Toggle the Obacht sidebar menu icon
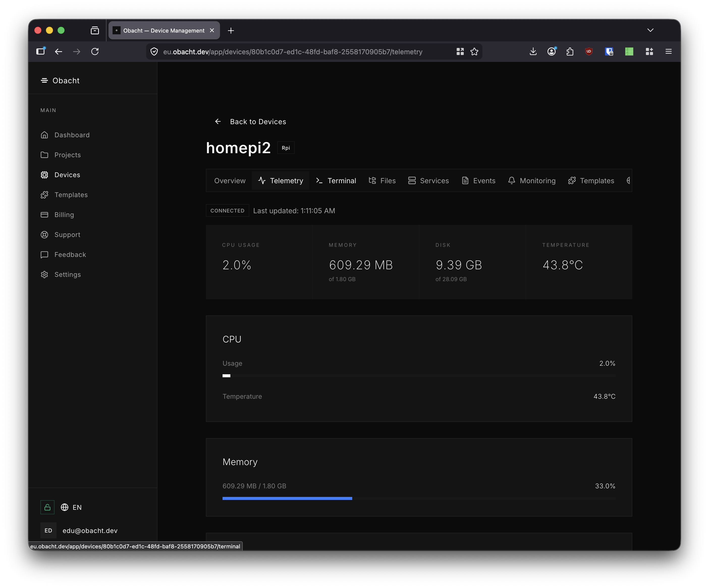The width and height of the screenshot is (709, 588). click(x=44, y=81)
